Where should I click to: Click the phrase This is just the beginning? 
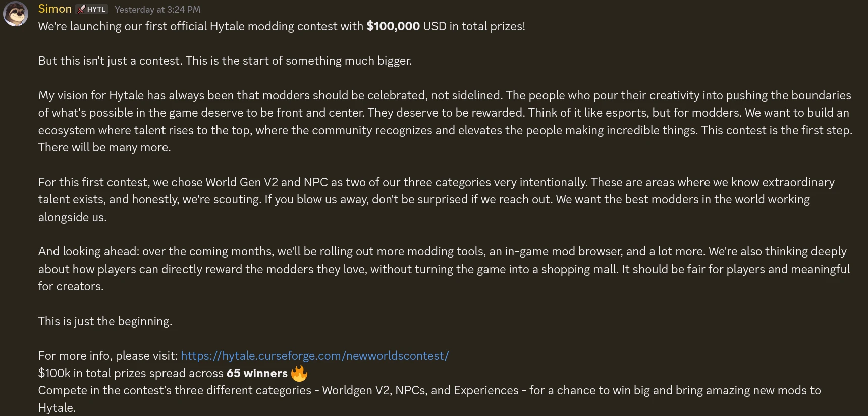pos(104,321)
